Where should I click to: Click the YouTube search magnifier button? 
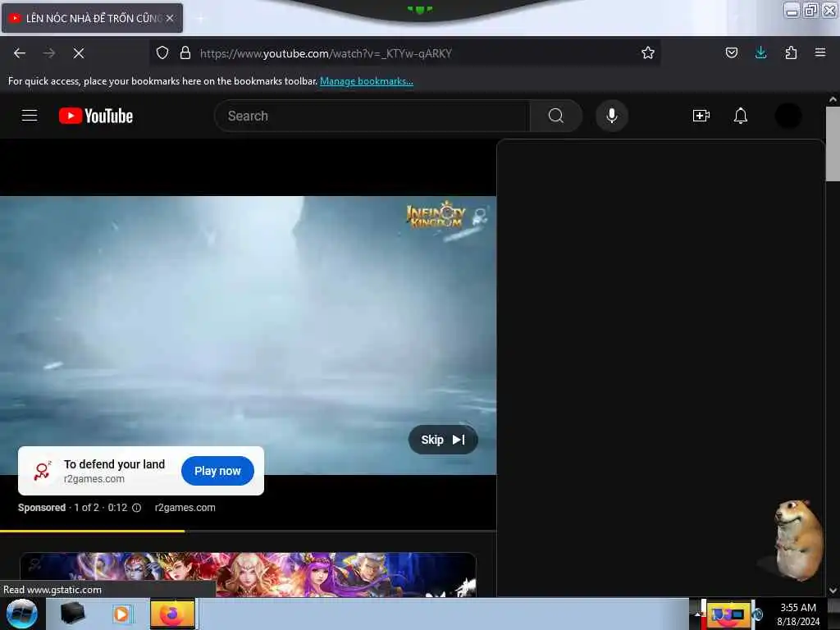(556, 116)
